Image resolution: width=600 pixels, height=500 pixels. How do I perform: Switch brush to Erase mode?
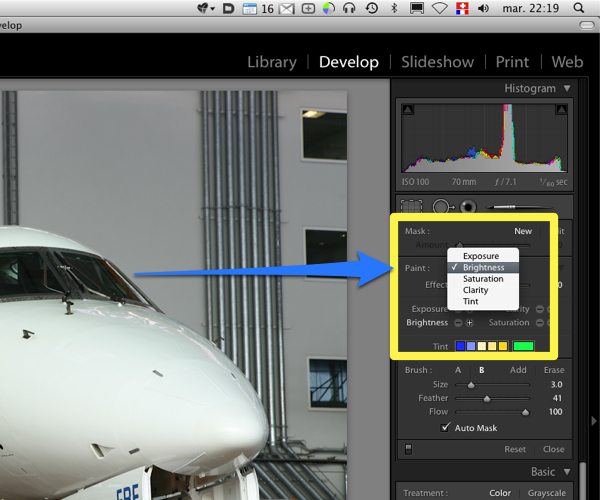pos(554,370)
